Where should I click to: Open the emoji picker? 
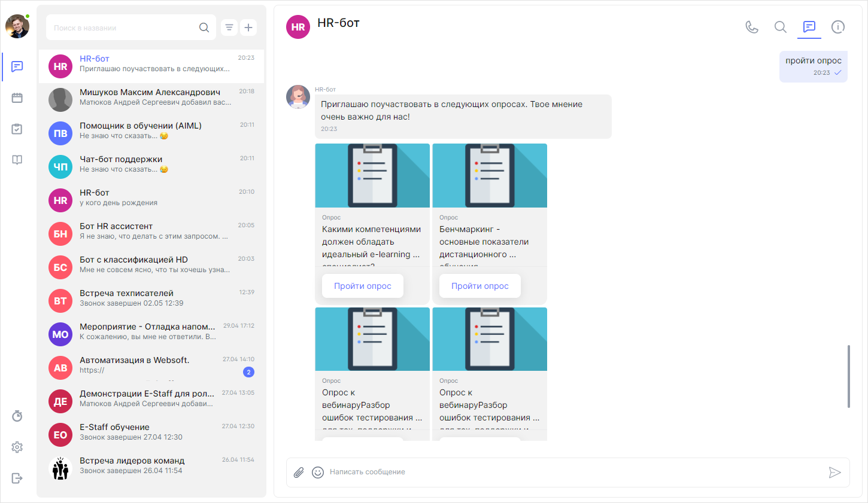[318, 472]
